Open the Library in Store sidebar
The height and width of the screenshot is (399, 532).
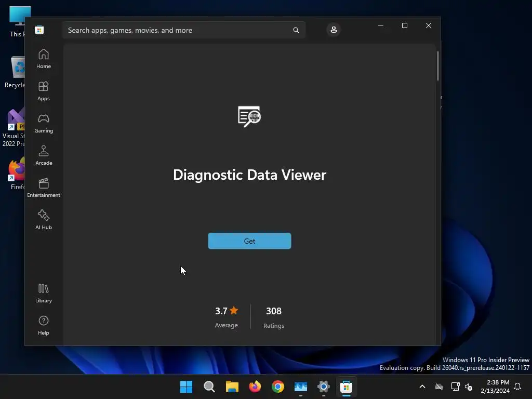pyautogui.click(x=44, y=294)
